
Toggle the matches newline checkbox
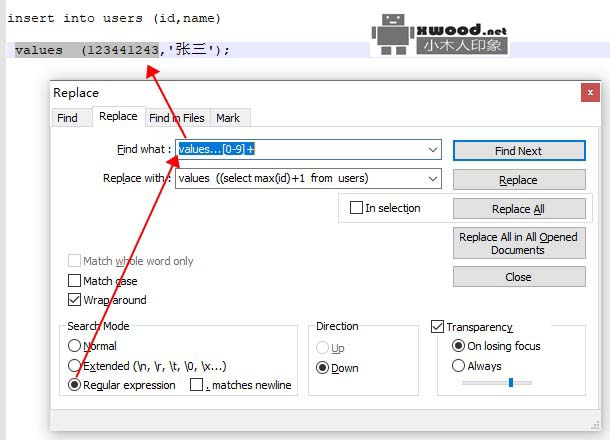(197, 385)
